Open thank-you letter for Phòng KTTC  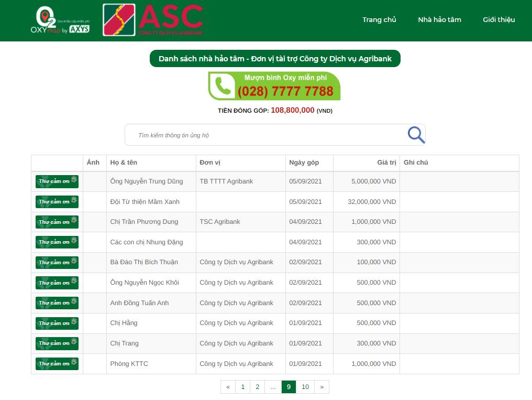coord(57,364)
